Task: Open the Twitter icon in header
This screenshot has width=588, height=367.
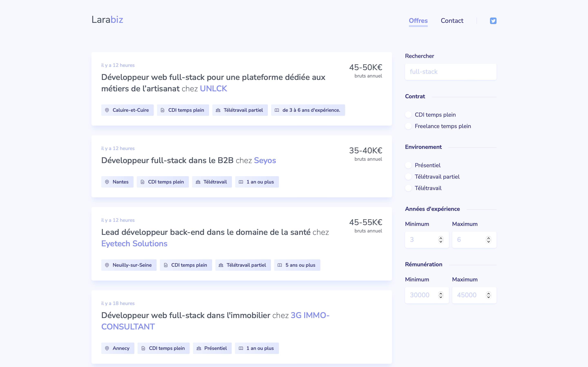Action: (493, 21)
